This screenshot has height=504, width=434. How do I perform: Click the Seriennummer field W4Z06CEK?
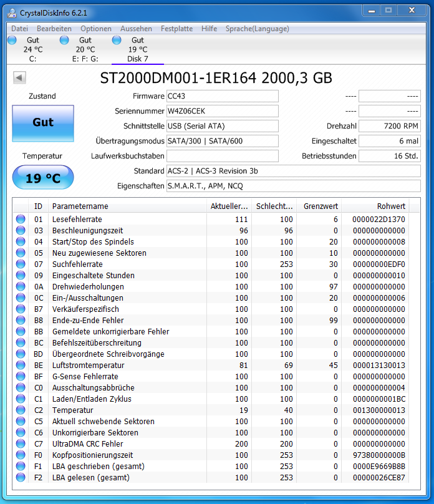coord(223,111)
